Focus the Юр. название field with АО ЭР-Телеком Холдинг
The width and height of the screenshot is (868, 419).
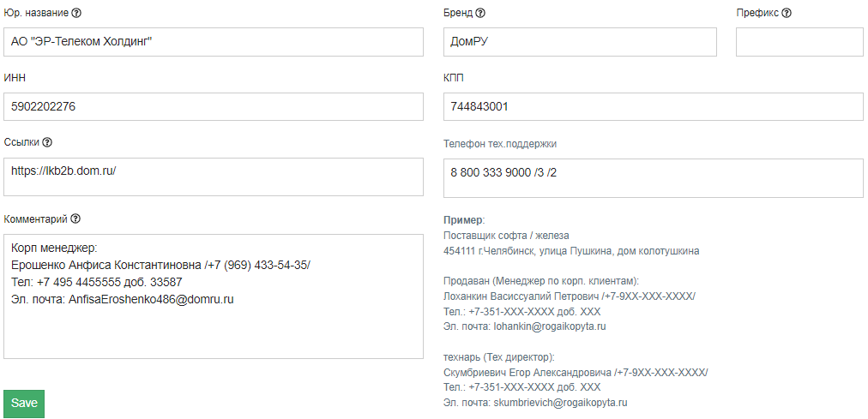(214, 42)
